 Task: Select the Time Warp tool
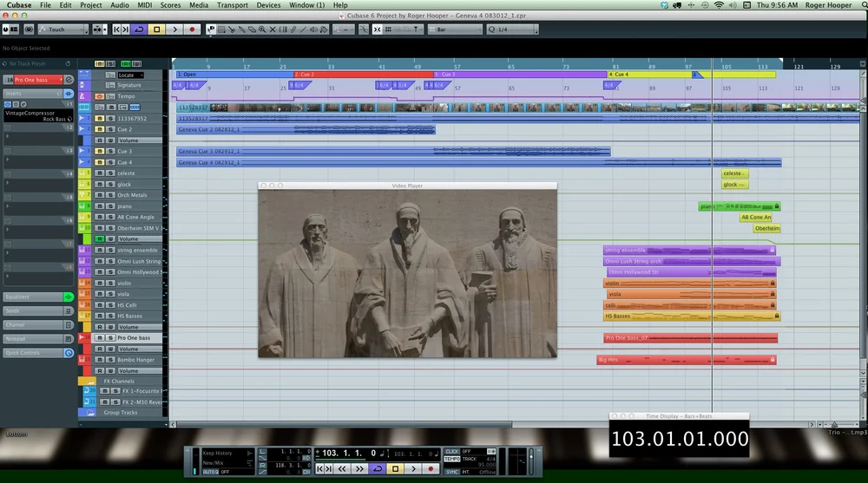tap(283, 29)
